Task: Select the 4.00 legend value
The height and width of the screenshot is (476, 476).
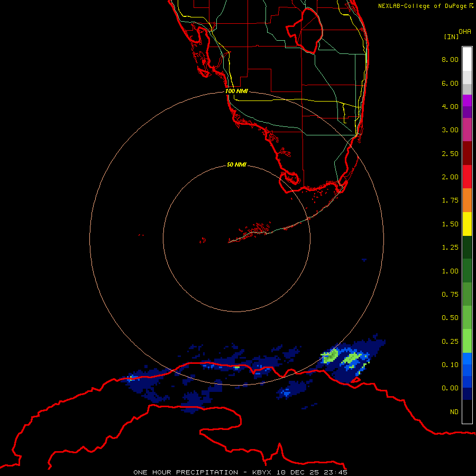Action: [450, 106]
